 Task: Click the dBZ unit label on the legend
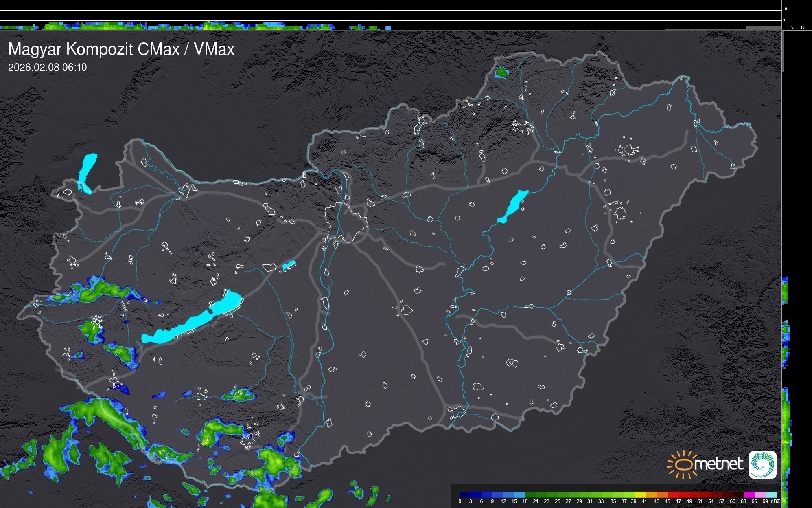click(775, 501)
